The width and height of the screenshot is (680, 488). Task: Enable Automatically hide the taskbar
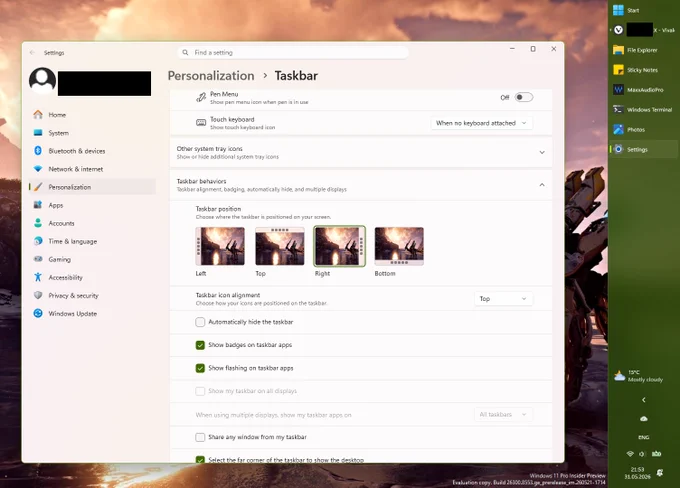point(200,322)
